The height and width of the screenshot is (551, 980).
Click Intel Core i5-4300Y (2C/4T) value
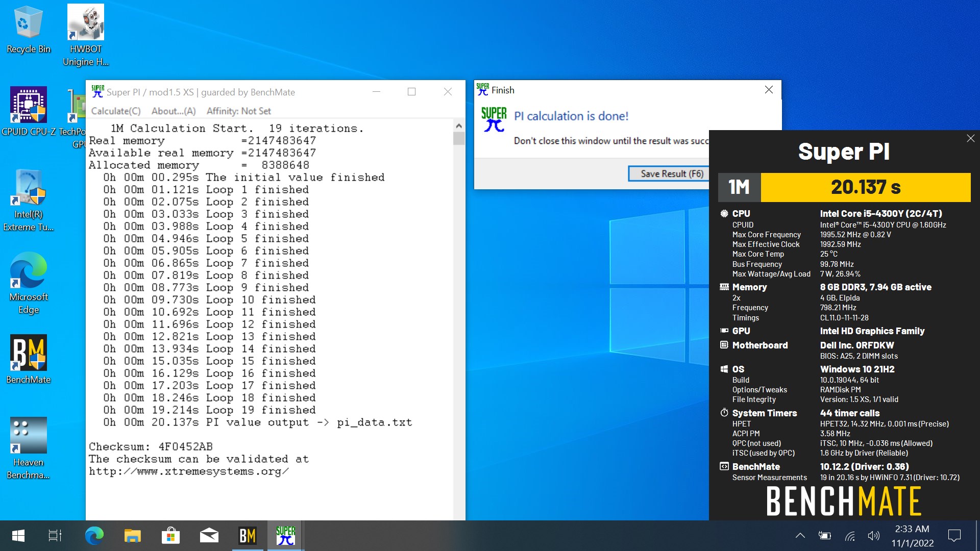point(881,214)
